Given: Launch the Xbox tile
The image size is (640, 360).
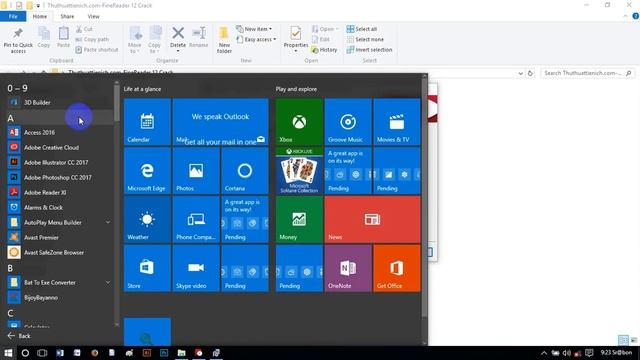Looking at the screenshot, I should [299, 122].
